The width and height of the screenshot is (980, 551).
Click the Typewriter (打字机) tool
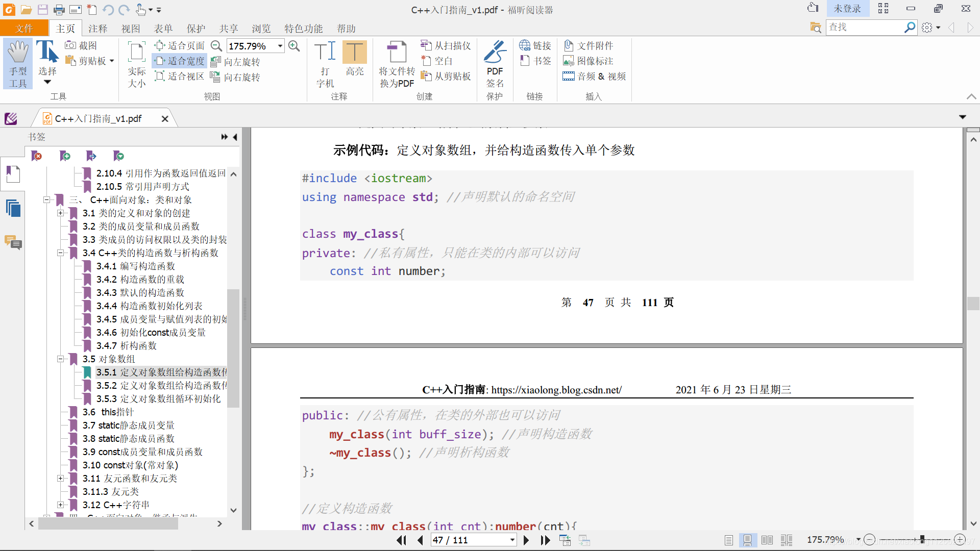(x=325, y=63)
